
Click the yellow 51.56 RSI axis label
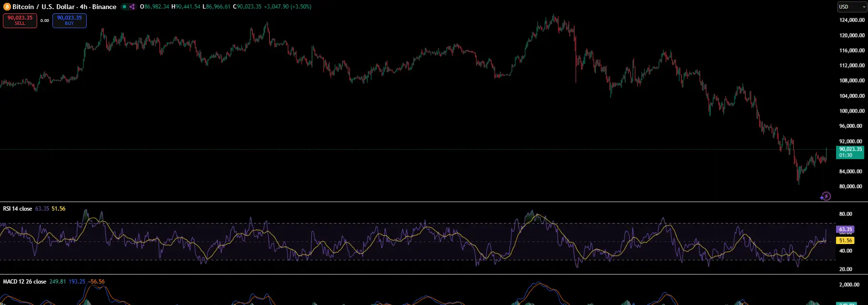point(846,241)
